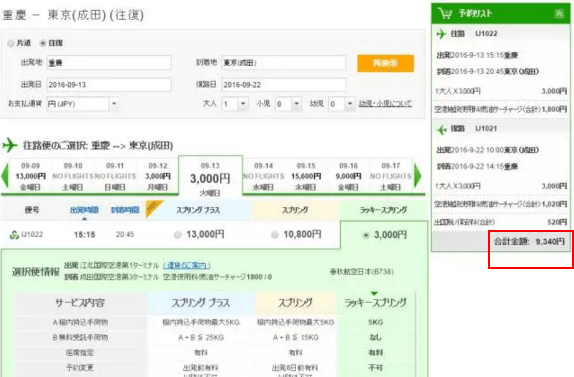Show later dates with right green arrow
Viewport: 574px width, 377px height.
pyautogui.click(x=418, y=176)
